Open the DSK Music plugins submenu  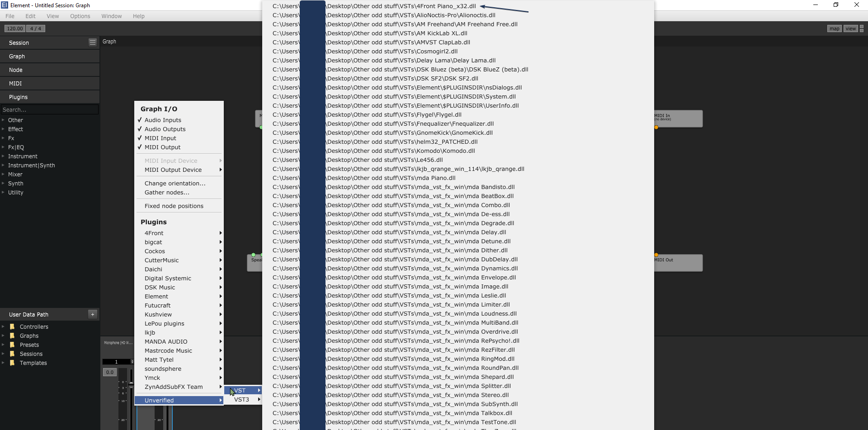[x=179, y=288]
